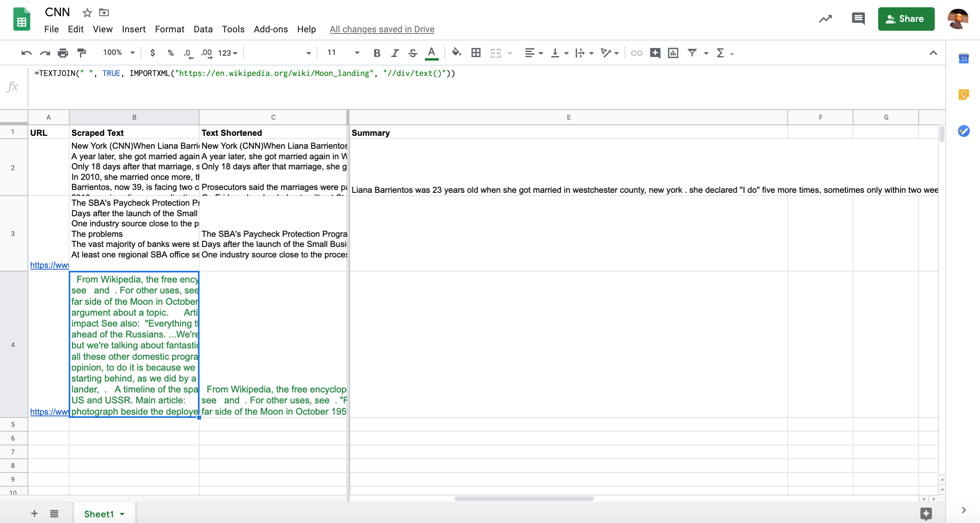This screenshot has height=523, width=980.
Task: Open Google Keep in side panel
Action: [963, 95]
